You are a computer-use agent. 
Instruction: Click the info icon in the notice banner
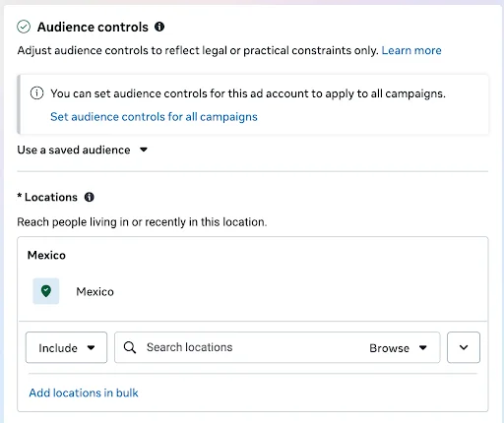coord(36,93)
